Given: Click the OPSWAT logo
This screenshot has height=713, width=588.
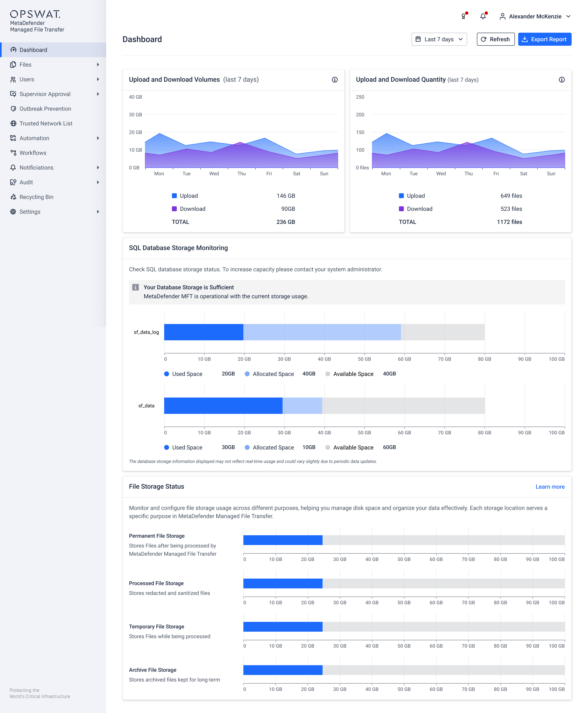Looking at the screenshot, I should click(x=35, y=14).
